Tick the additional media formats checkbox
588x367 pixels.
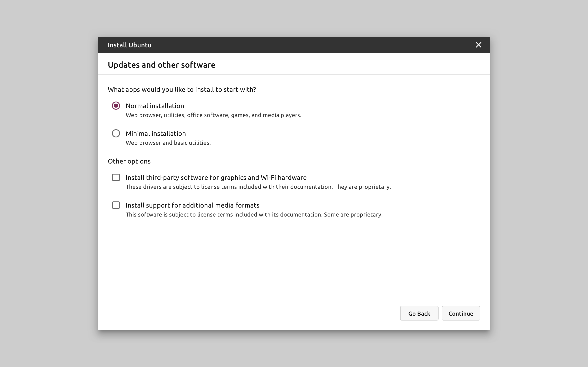[x=116, y=205]
